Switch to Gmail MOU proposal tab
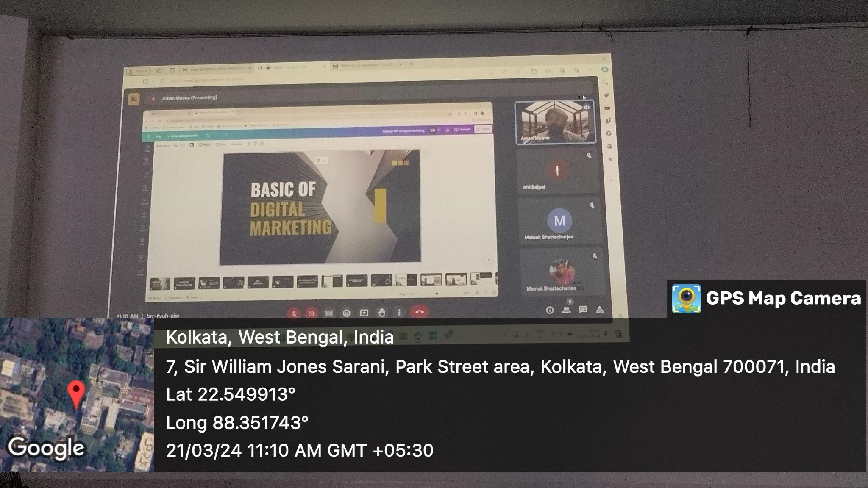The height and width of the screenshot is (488, 868). pyautogui.click(x=216, y=69)
